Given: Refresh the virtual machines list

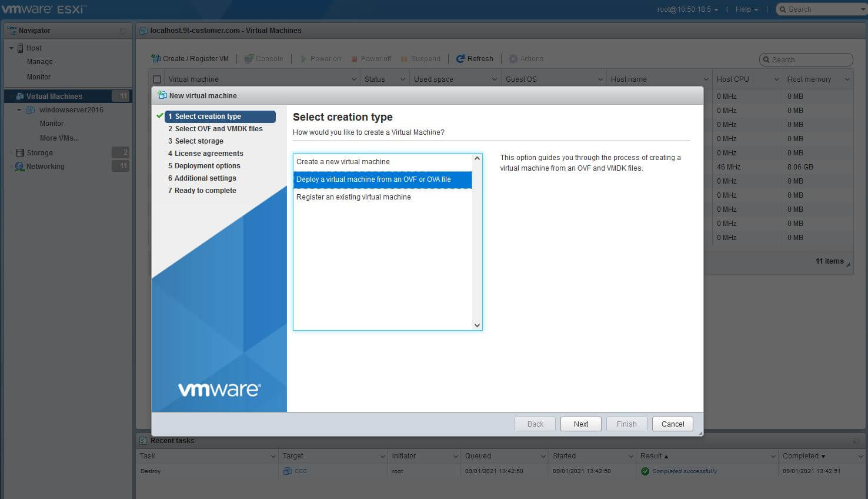Looking at the screenshot, I should pyautogui.click(x=460, y=58).
